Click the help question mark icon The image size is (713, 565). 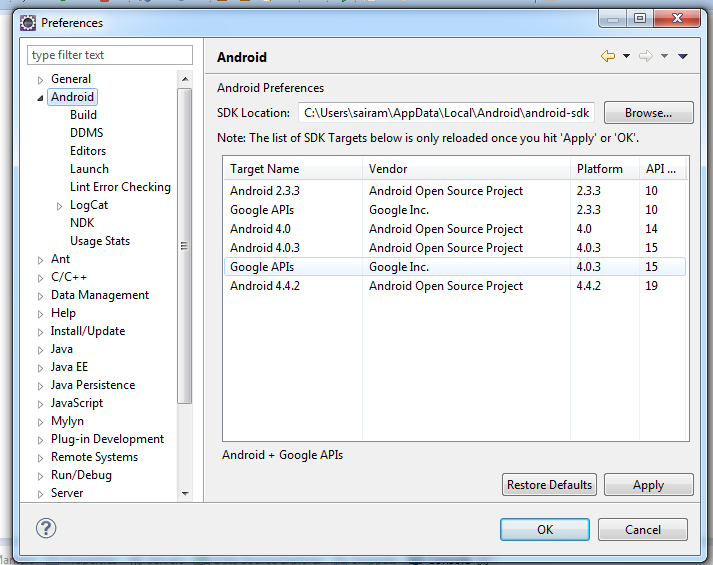tap(46, 528)
